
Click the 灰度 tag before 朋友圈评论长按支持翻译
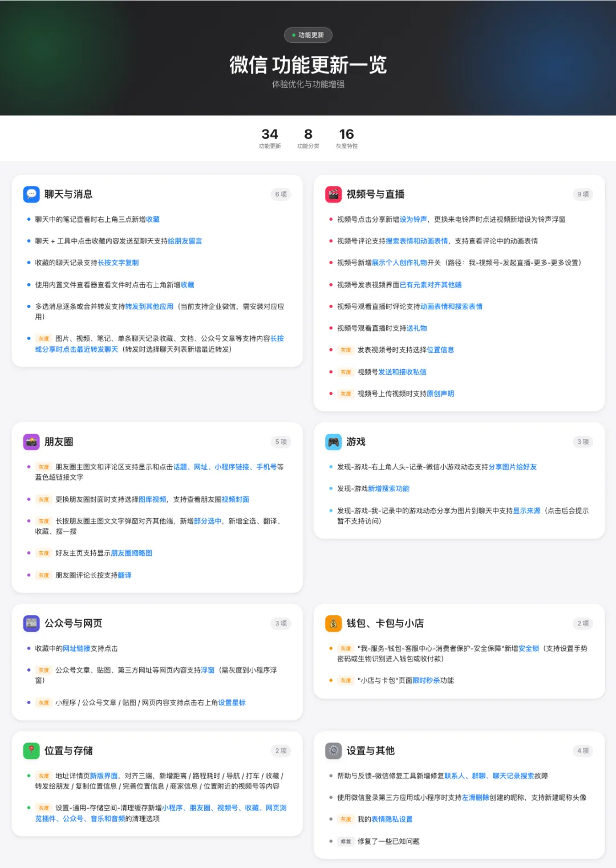coord(44,575)
